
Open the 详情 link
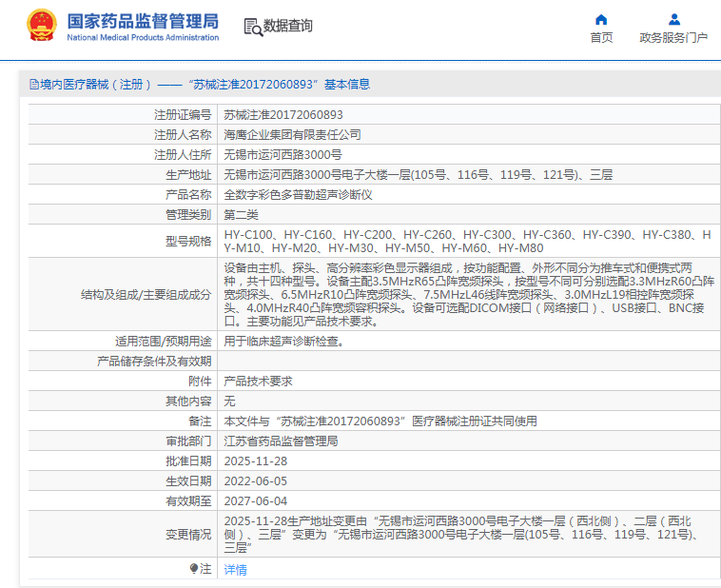pyautogui.click(x=235, y=569)
